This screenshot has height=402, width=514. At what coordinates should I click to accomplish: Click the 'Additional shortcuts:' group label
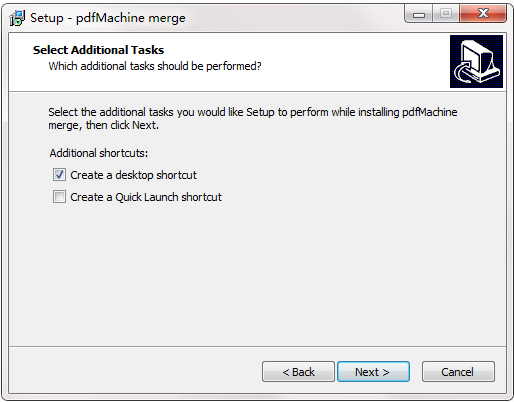(99, 153)
